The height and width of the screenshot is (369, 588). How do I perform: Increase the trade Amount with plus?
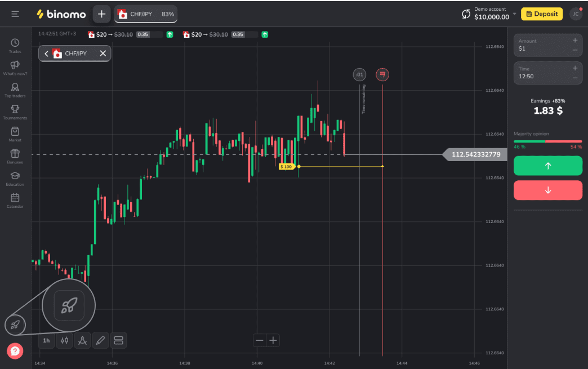click(x=574, y=41)
